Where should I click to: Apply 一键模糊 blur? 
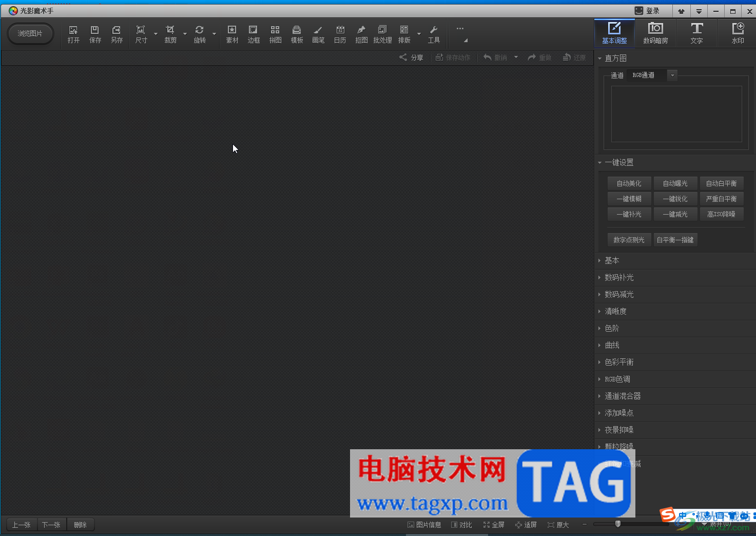tap(629, 199)
